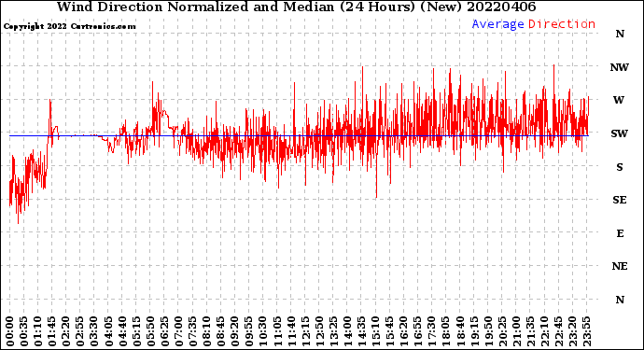644x350 pixels.
Task: Click the 11:05 time label
Action: [x=277, y=331]
